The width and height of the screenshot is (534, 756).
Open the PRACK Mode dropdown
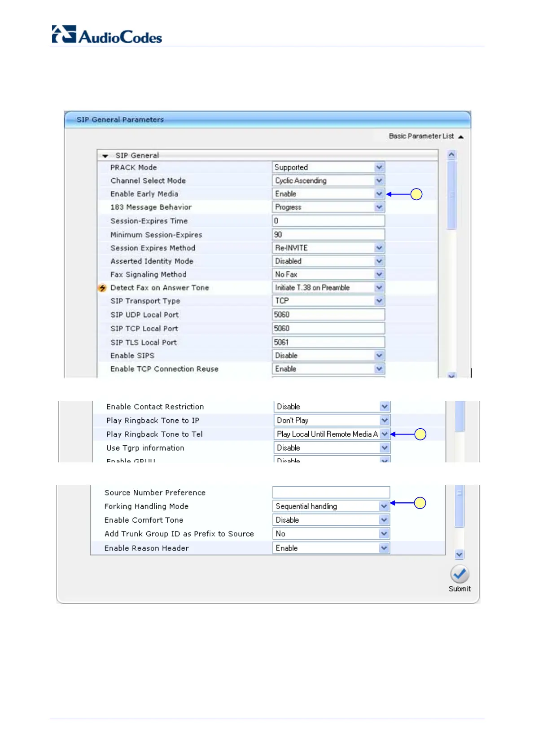click(379, 167)
